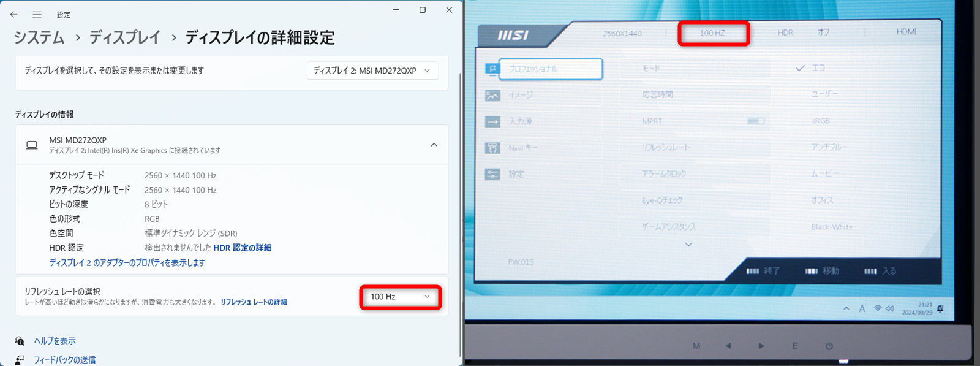
Task: Choose the Black-White mode option
Action: (x=832, y=227)
